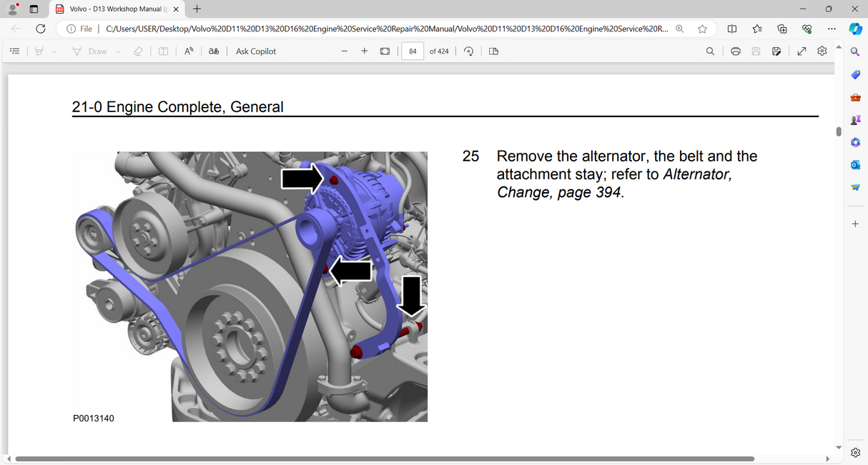The image size is (868, 465).
Task: Open the table of contents panel
Action: pyautogui.click(x=14, y=51)
